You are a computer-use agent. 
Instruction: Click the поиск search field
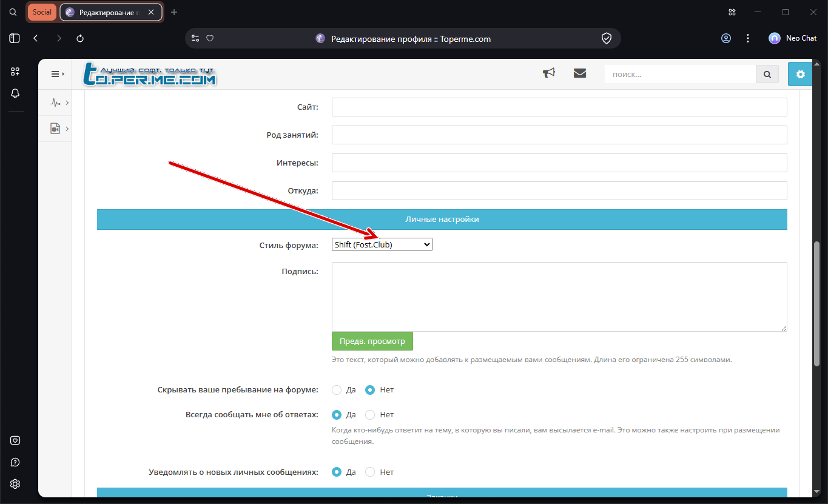pos(680,74)
